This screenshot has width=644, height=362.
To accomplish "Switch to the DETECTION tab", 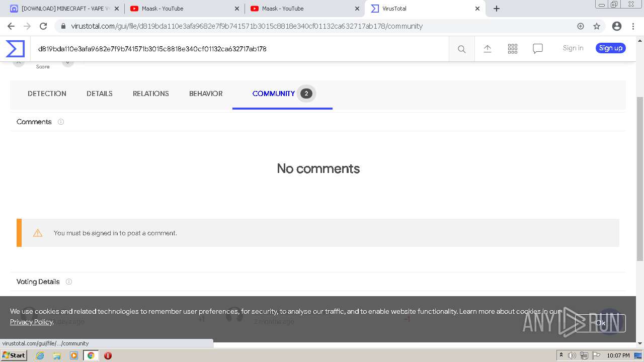I will point(47,94).
